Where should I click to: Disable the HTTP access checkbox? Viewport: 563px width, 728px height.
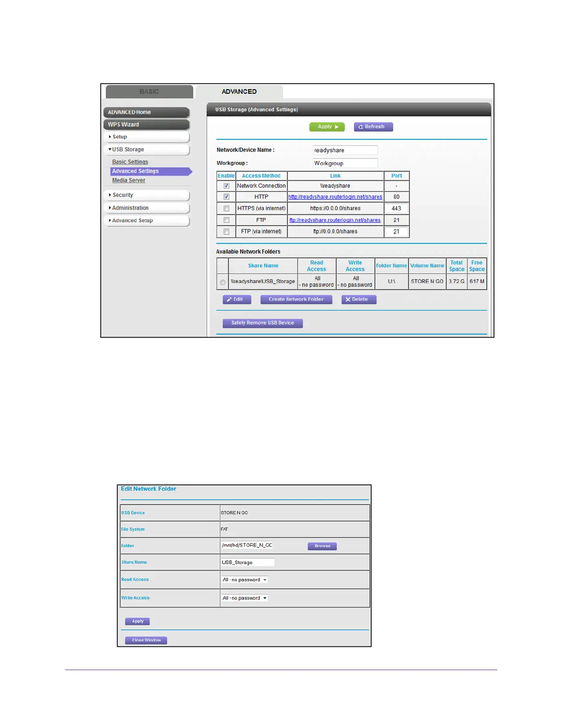coord(226,197)
